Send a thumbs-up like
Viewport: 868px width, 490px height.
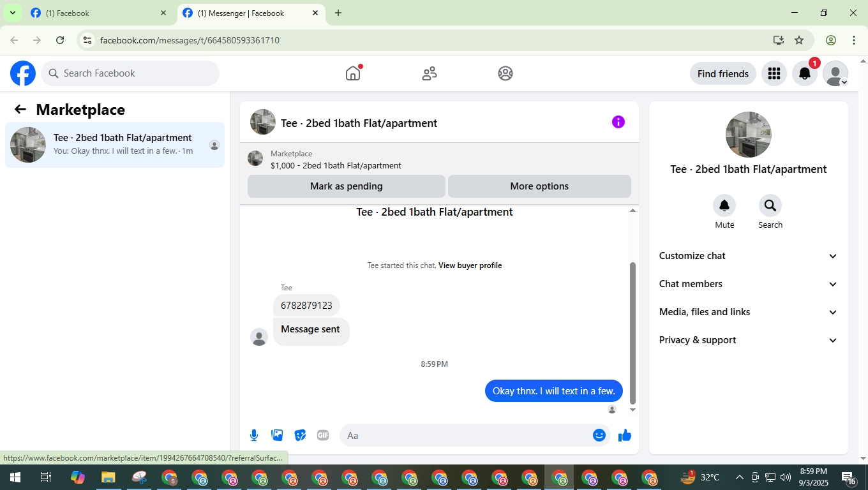point(625,435)
